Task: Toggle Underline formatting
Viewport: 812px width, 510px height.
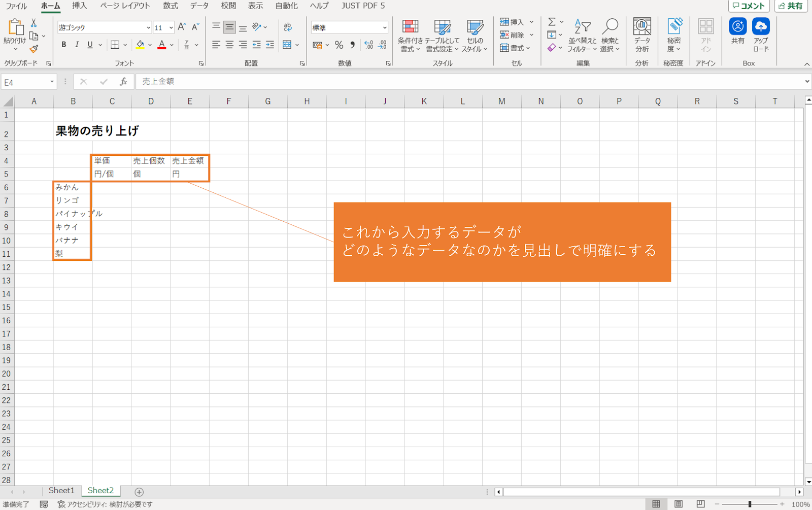Action: 90,45
